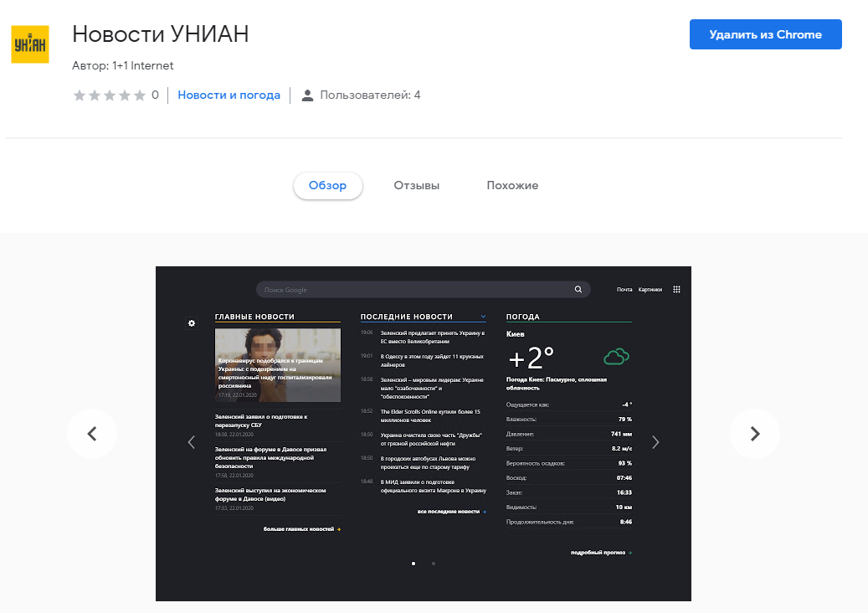Screen dimensions: 868x613
Task: Click Автор: 1+1 Internet text
Action: point(123,65)
